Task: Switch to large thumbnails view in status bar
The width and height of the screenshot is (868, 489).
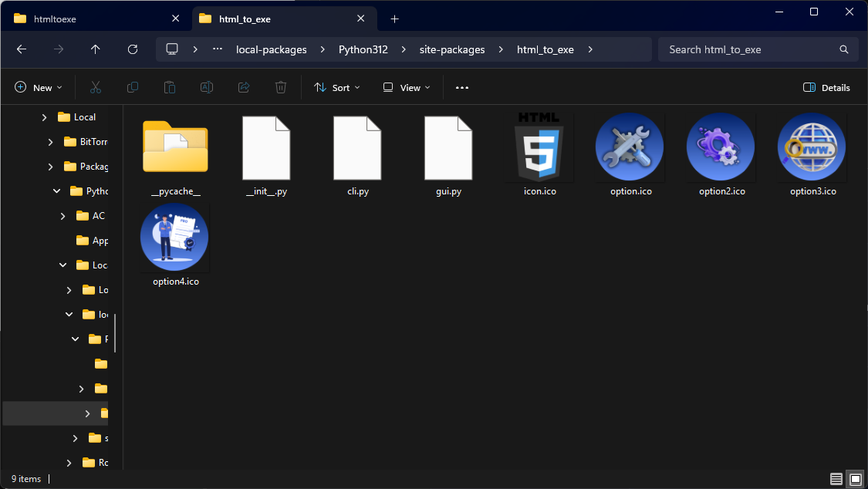Action: [x=855, y=479]
